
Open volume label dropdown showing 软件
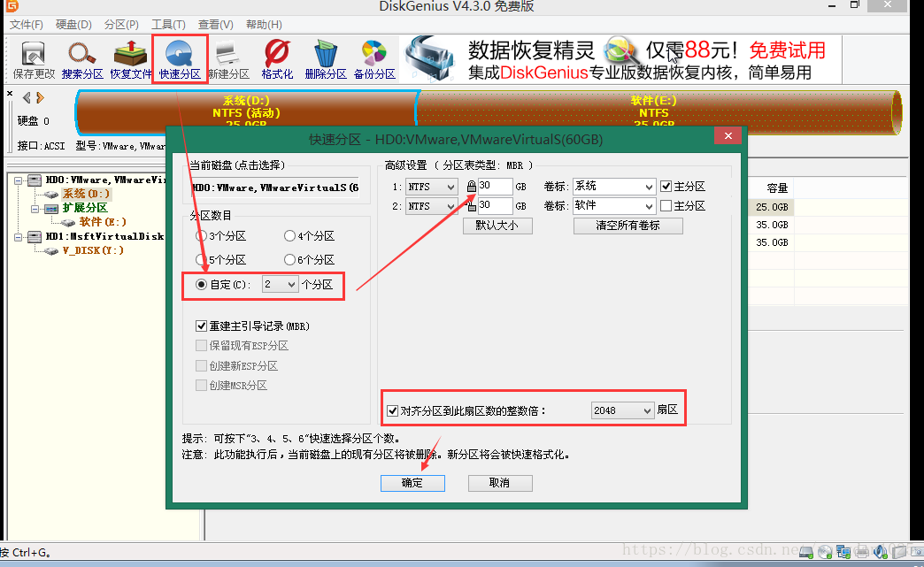click(614, 205)
